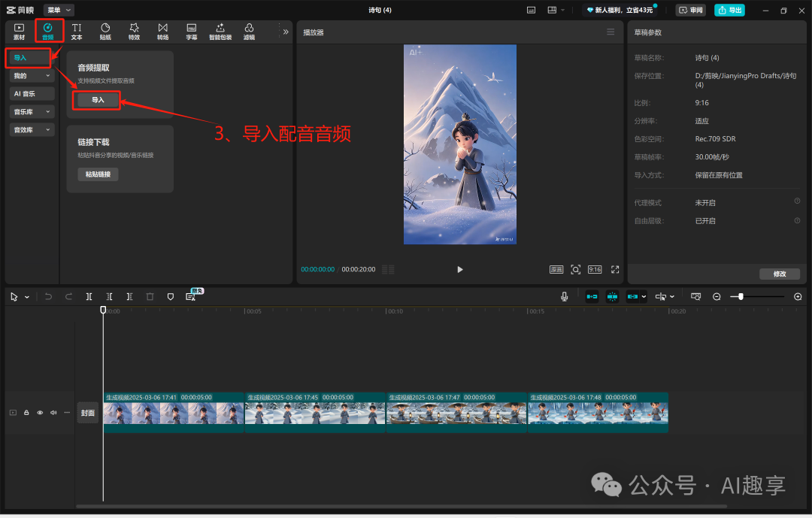Toggle the preview axis button
Viewport: 812px width, 518px height.
(x=661, y=297)
